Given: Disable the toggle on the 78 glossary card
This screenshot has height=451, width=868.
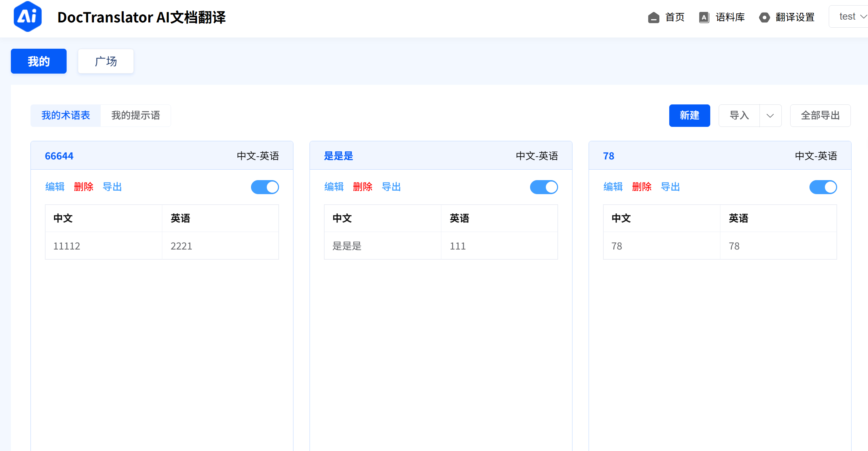Looking at the screenshot, I should (x=823, y=187).
